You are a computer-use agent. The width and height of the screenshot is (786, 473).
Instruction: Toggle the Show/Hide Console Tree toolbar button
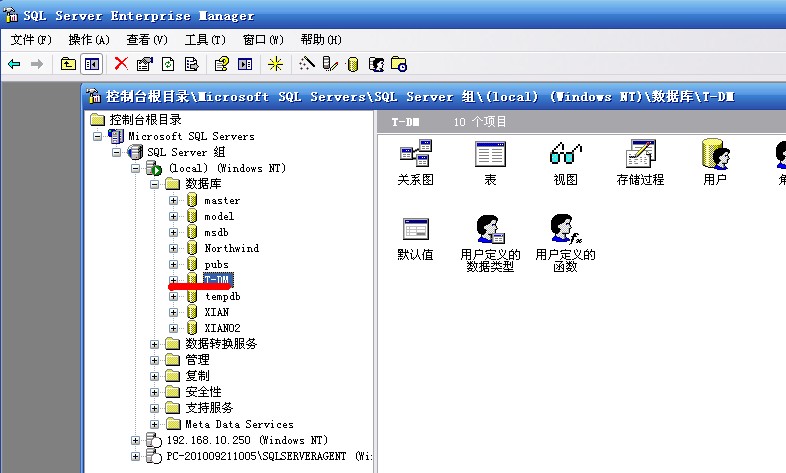coord(91,64)
